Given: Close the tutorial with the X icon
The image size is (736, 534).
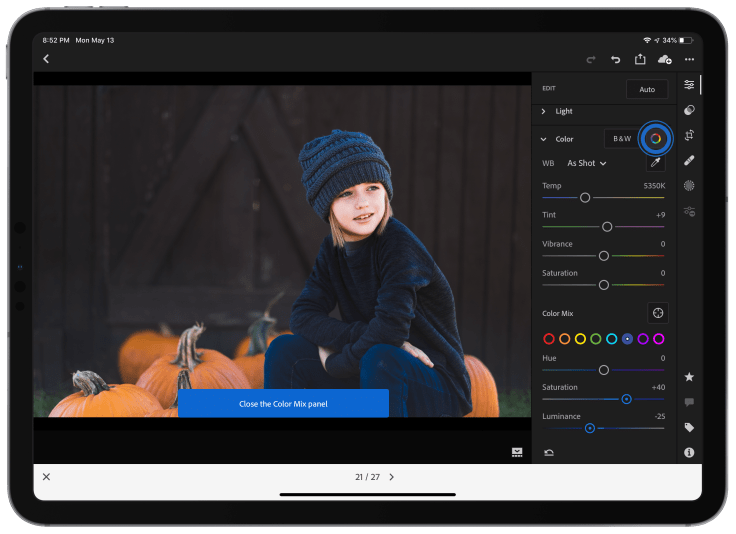Looking at the screenshot, I should pos(46,477).
